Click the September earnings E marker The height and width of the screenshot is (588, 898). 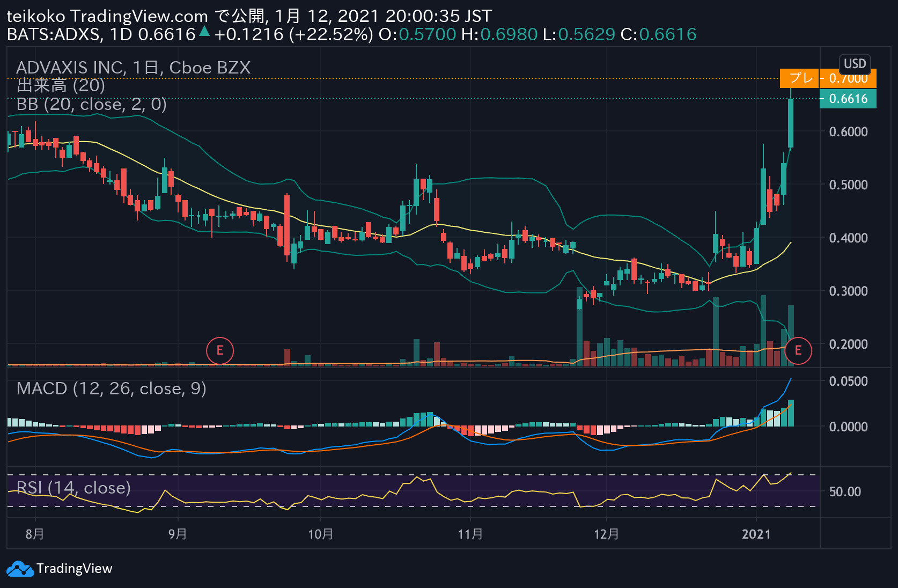tap(220, 350)
